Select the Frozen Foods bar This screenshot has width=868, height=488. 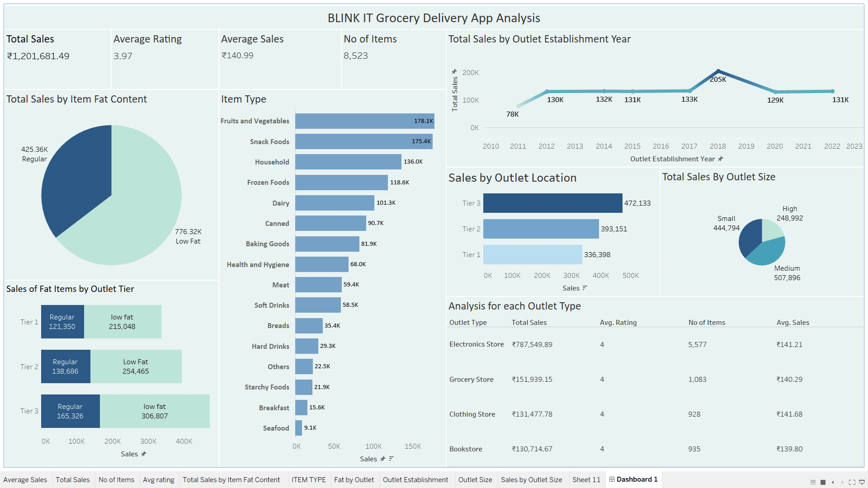(x=342, y=182)
